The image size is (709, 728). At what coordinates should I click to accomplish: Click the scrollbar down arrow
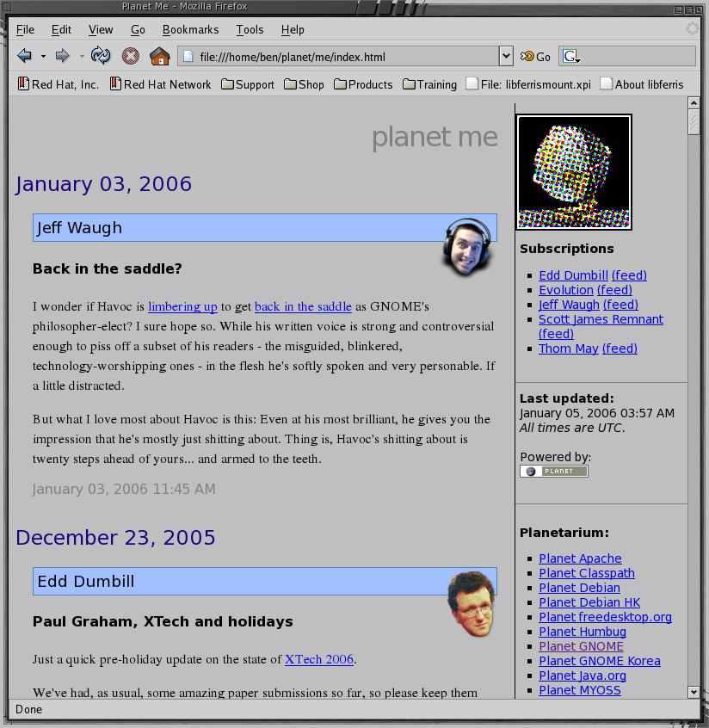pyautogui.click(x=694, y=692)
